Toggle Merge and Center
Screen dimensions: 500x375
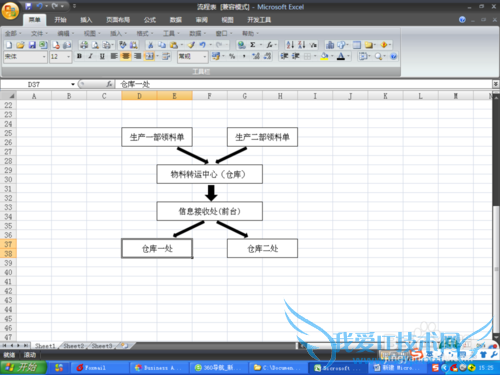point(149,56)
